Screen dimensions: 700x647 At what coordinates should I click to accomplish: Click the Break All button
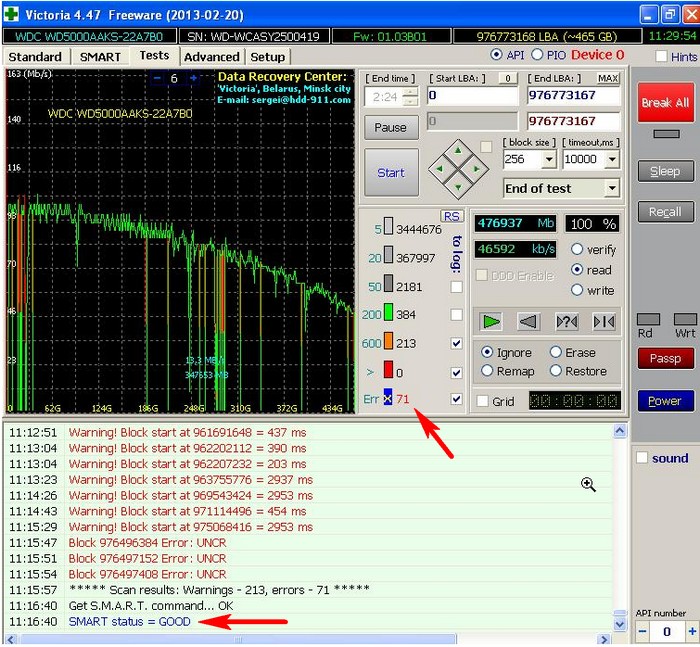pyautogui.click(x=664, y=103)
